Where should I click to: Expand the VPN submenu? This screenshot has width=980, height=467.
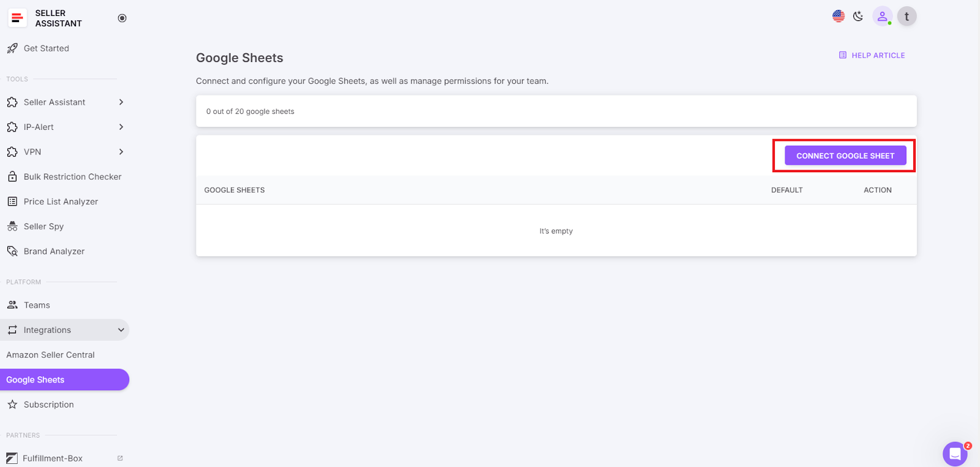(121, 152)
